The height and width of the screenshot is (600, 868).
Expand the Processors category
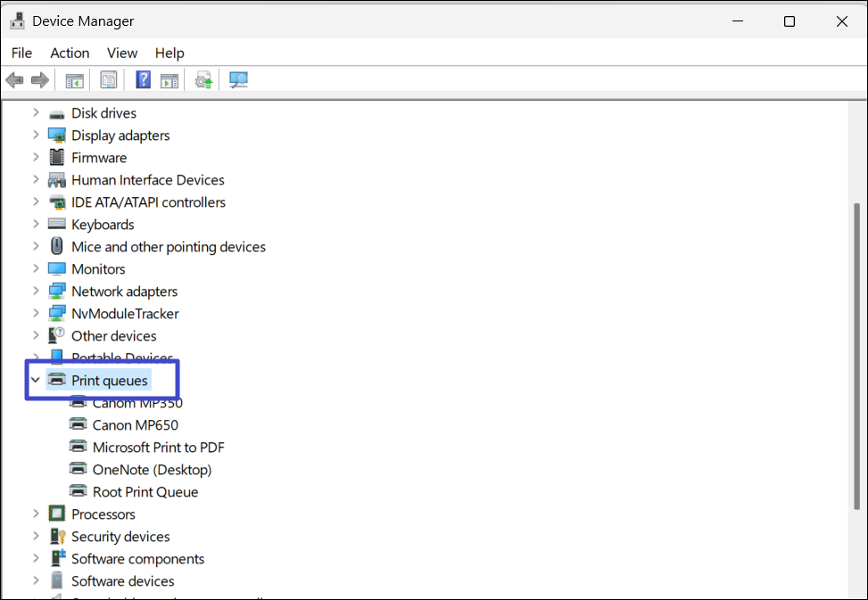click(x=36, y=514)
